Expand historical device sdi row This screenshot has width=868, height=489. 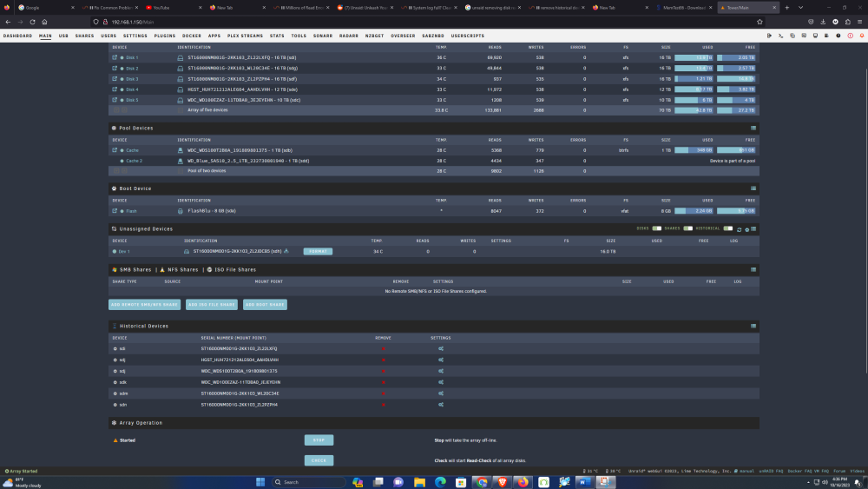(x=115, y=349)
